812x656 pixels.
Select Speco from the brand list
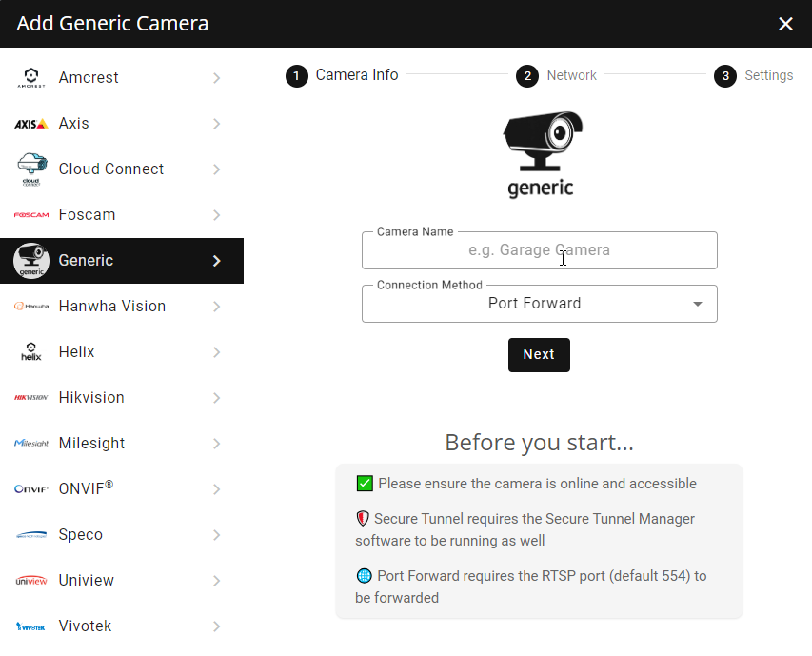(122, 535)
